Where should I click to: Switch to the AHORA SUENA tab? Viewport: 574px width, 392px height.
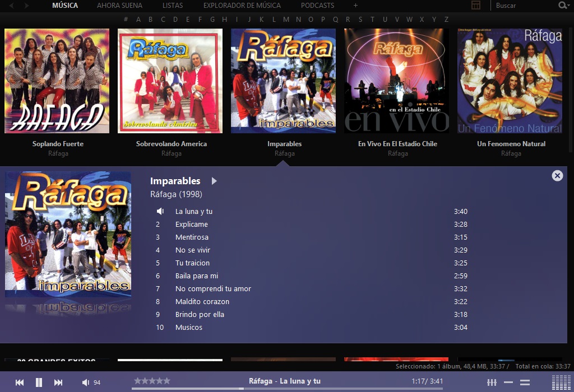pos(119,5)
